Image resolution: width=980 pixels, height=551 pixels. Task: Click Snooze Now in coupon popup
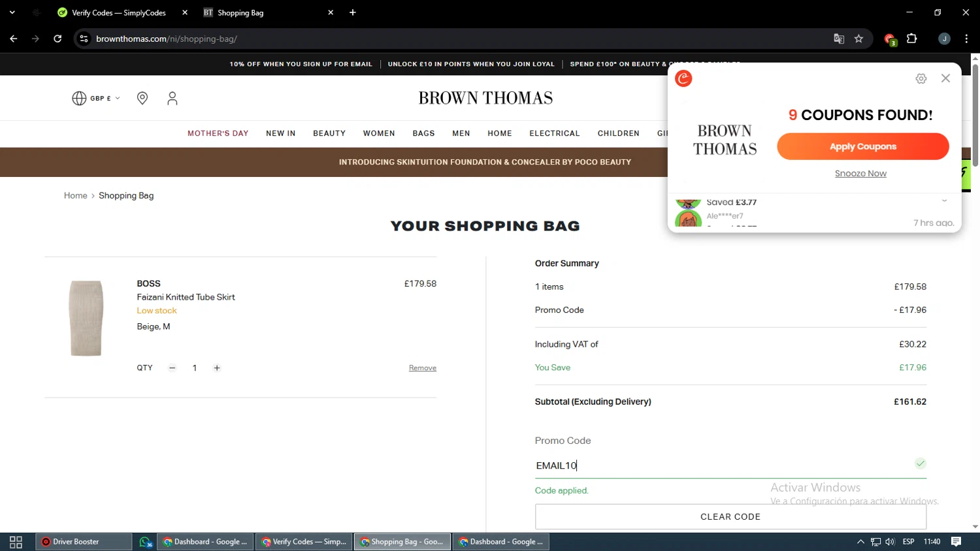[x=860, y=174]
